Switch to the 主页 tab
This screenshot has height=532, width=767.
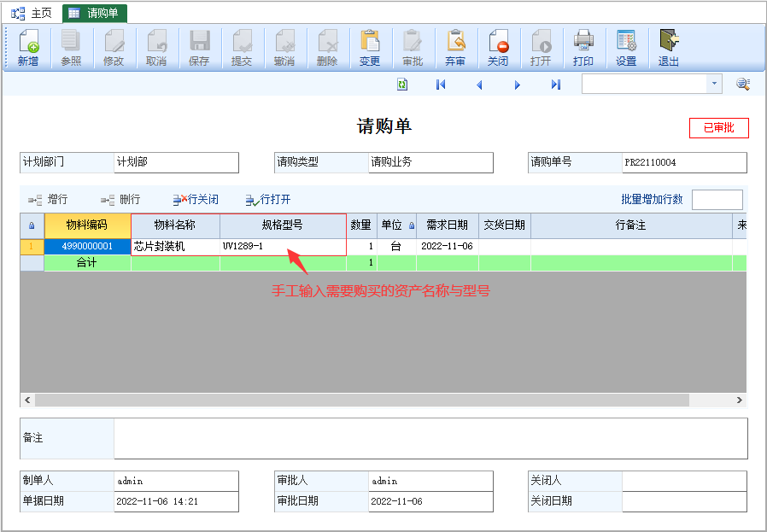point(32,13)
